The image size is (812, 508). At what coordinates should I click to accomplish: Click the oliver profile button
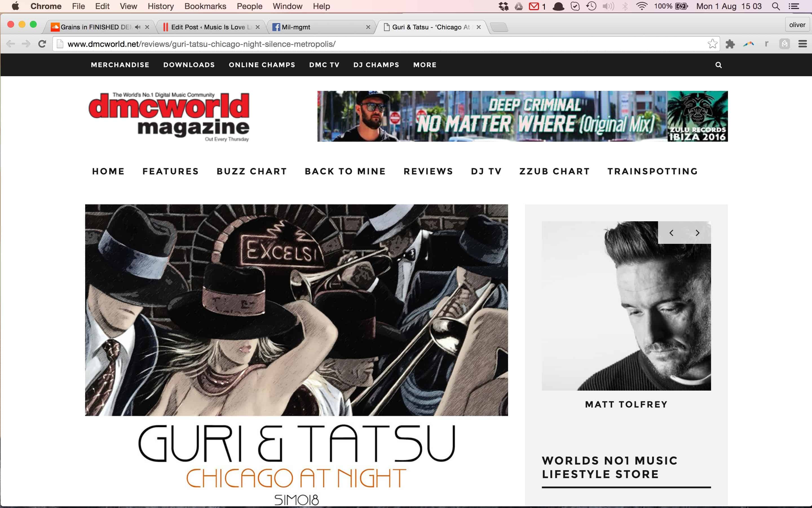click(797, 25)
